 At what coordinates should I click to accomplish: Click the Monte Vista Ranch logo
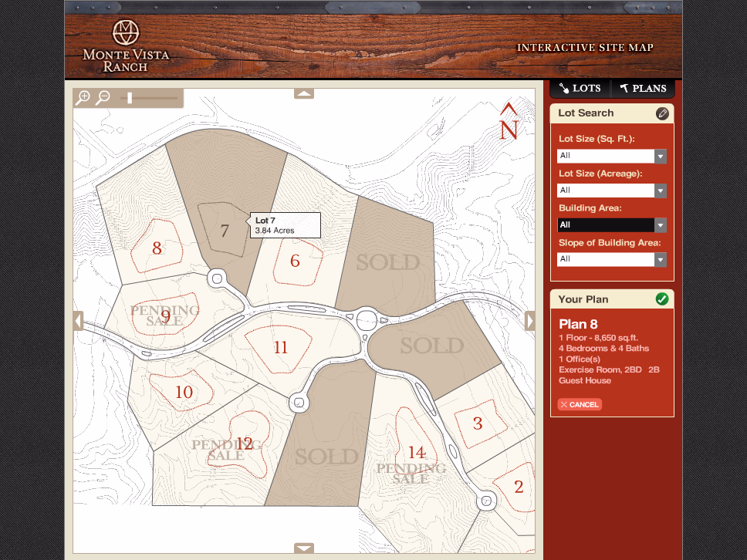click(126, 46)
